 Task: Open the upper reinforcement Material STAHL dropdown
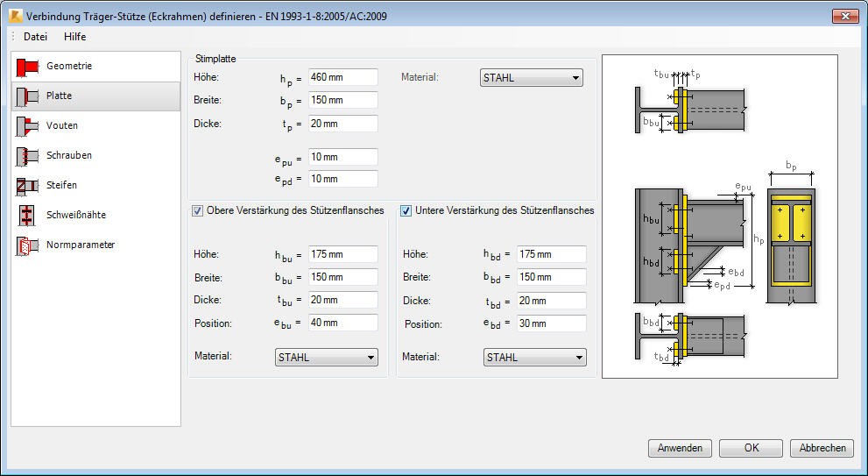[327, 358]
